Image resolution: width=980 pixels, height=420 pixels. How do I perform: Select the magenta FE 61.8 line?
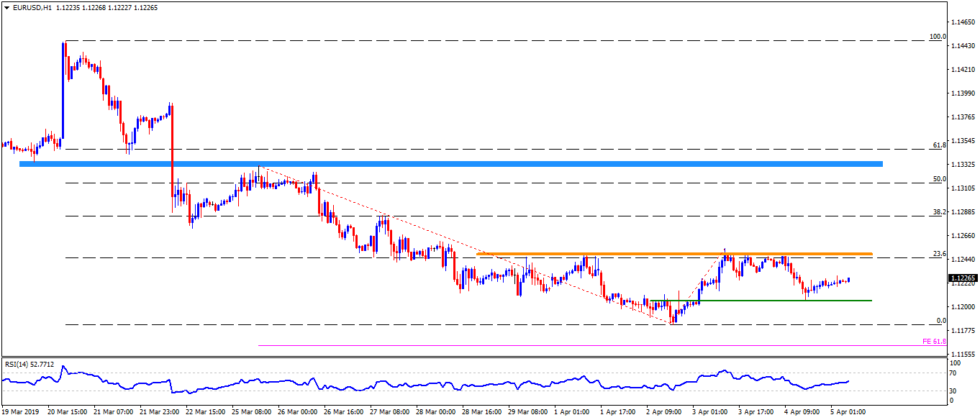point(576,346)
